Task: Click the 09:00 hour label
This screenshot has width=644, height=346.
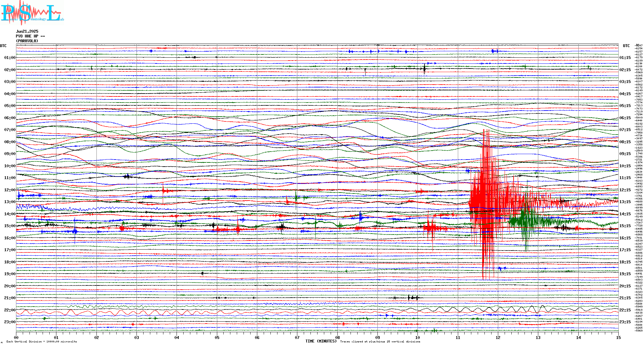Action: (x=10, y=154)
